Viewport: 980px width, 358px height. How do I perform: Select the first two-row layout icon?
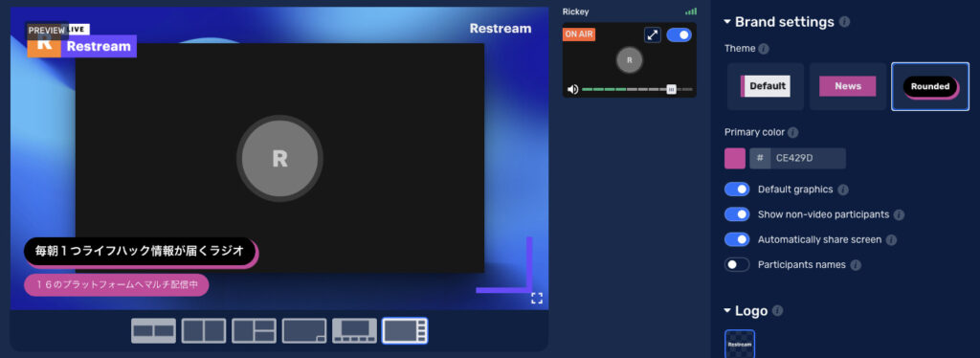coord(154,330)
